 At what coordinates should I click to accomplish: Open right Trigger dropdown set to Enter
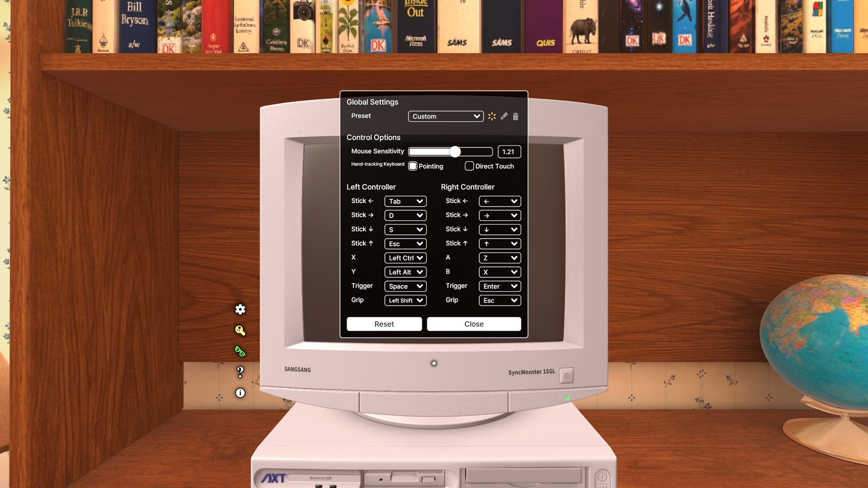[500, 286]
